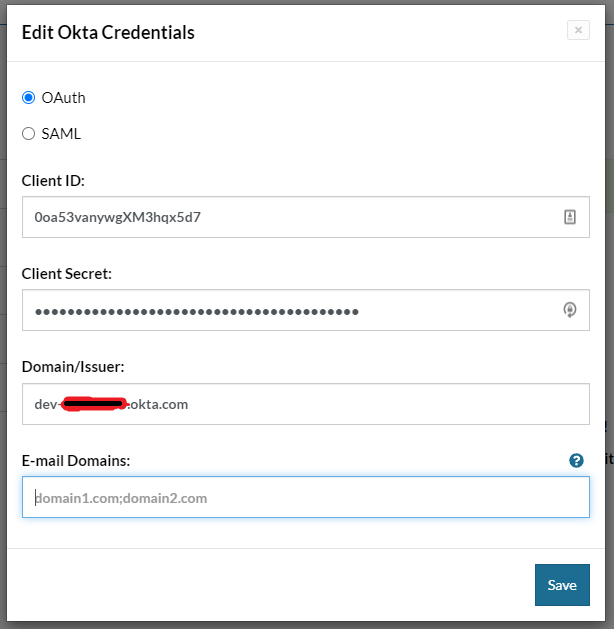Viewport: 614px width, 629px height.
Task: Open the password manager icon in Client Secret
Action: point(570,311)
